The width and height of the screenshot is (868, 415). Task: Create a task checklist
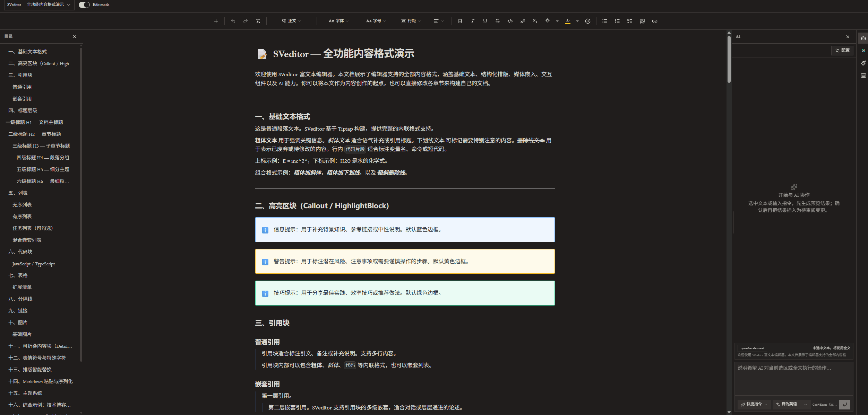[629, 21]
